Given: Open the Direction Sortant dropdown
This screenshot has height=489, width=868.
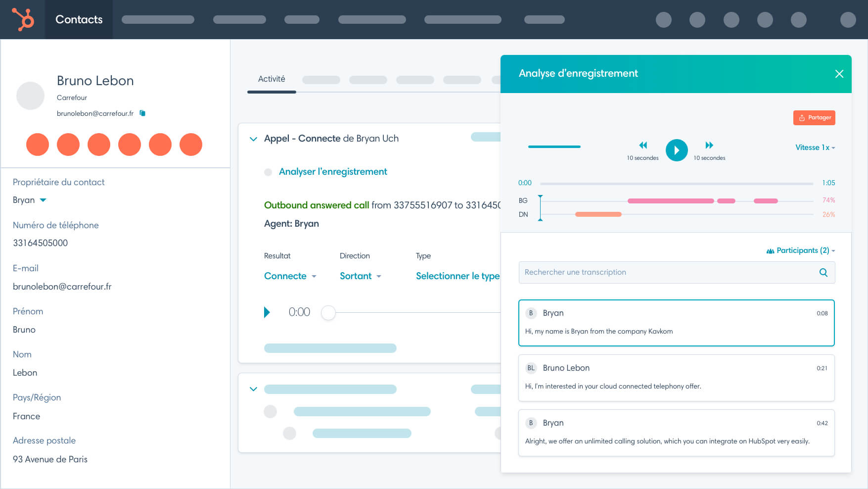Looking at the screenshot, I should [361, 276].
